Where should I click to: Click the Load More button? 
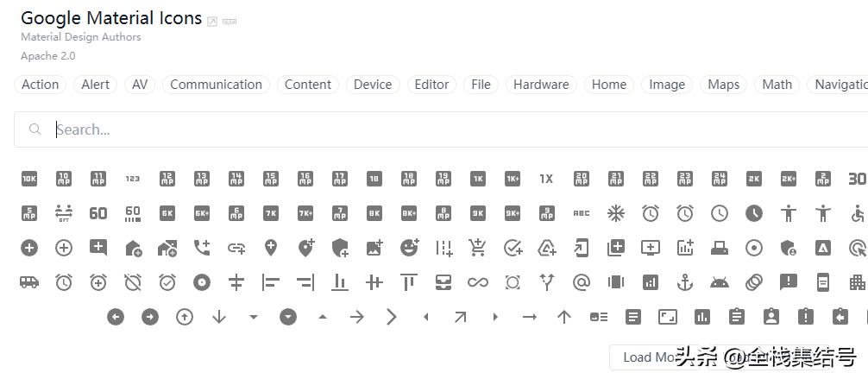pyautogui.click(x=653, y=357)
